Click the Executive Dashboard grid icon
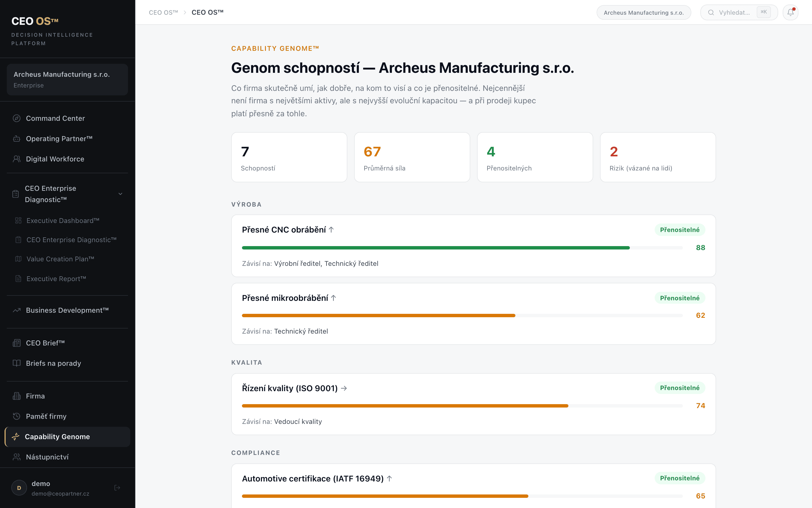Image resolution: width=812 pixels, height=508 pixels. click(x=18, y=220)
